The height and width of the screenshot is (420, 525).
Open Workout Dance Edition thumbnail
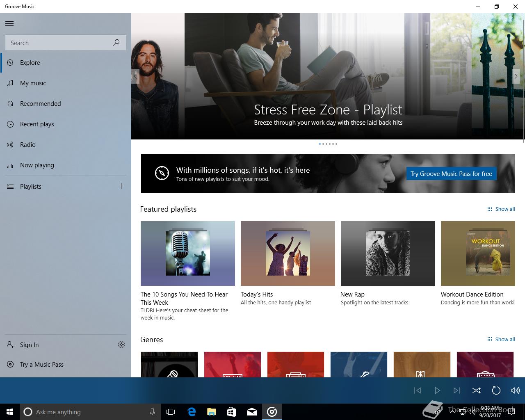point(478,253)
